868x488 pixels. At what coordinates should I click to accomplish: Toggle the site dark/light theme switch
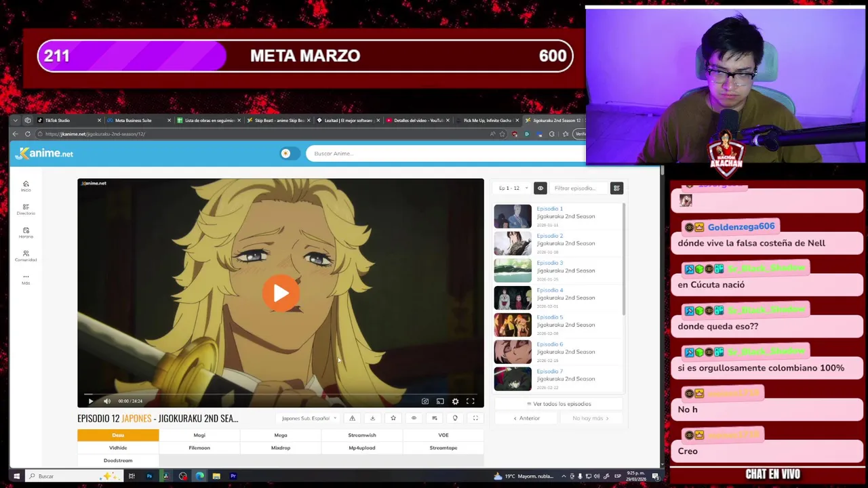tap(289, 153)
